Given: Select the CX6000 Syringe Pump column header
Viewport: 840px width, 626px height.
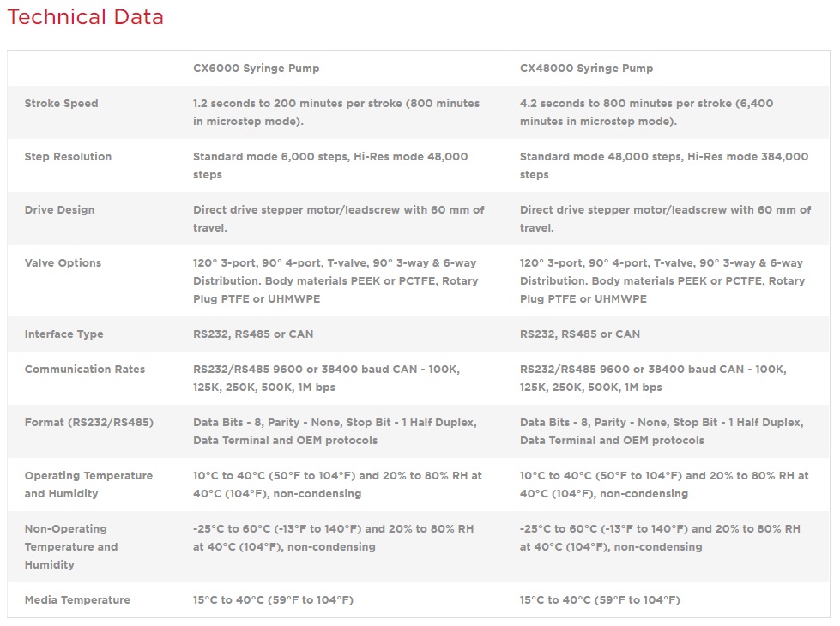Looking at the screenshot, I should tap(256, 69).
